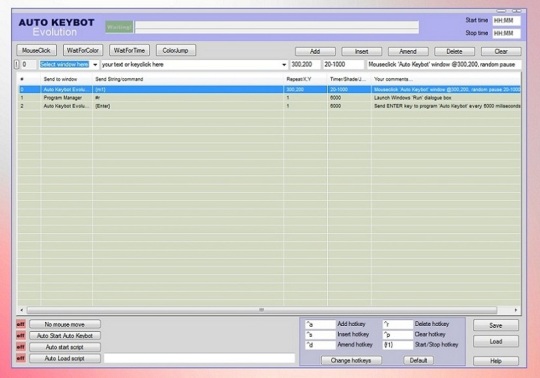Click the 'Timer/Shade/J...' column header
Screen dimensions: 540x378
(349, 79)
